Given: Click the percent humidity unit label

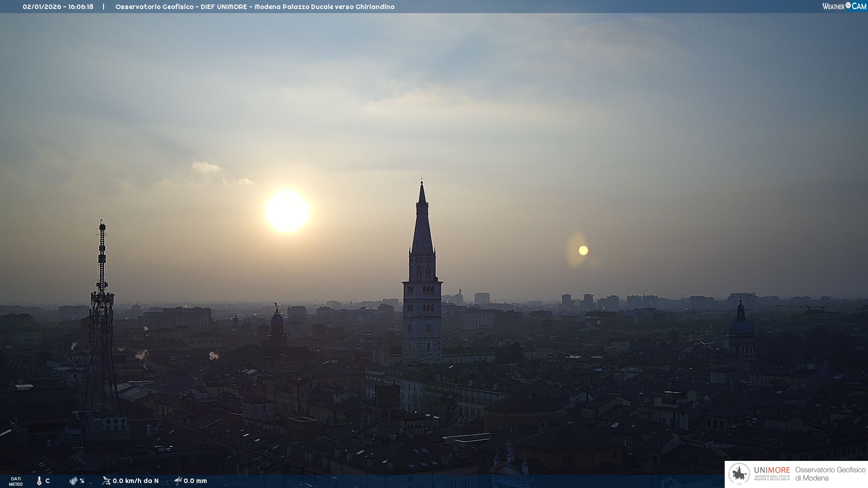Looking at the screenshot, I should click(82, 481).
